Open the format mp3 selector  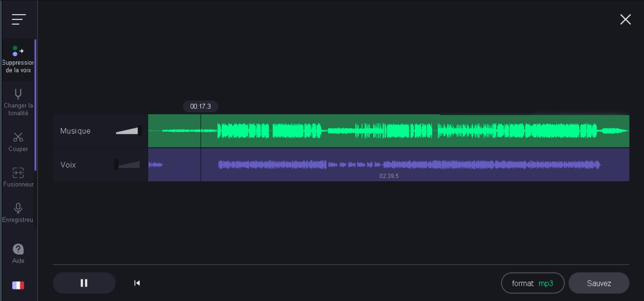(533, 283)
